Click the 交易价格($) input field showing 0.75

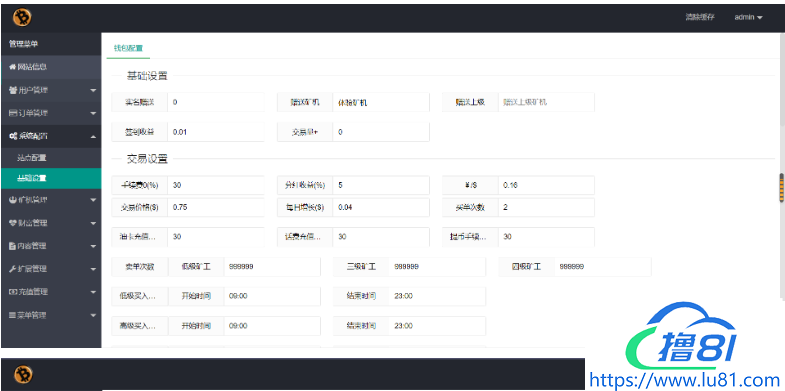pyautogui.click(x=216, y=207)
